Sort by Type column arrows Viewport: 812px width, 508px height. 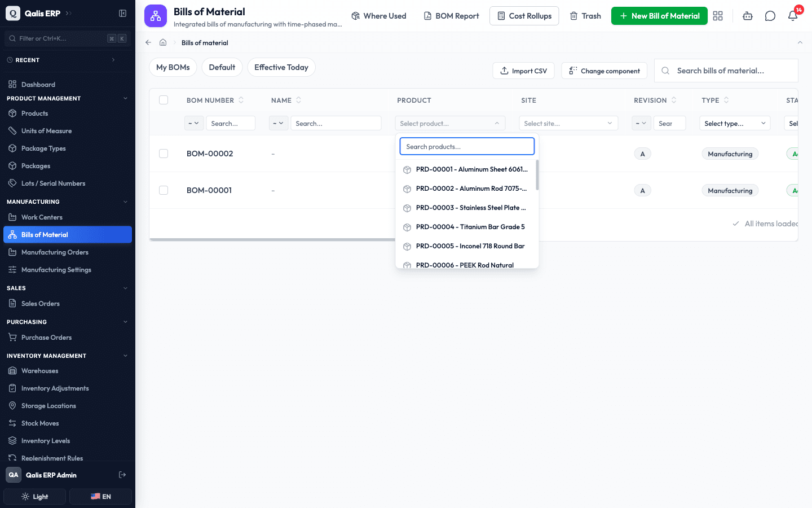726,100
